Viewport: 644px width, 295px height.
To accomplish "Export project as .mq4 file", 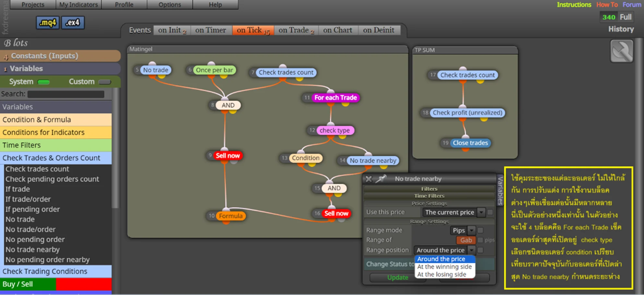I will tap(48, 23).
